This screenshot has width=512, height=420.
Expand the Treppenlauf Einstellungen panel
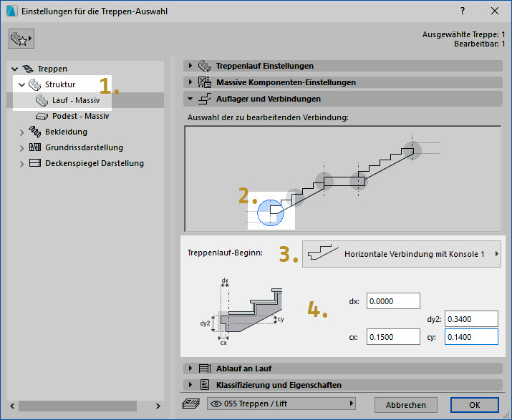point(190,66)
